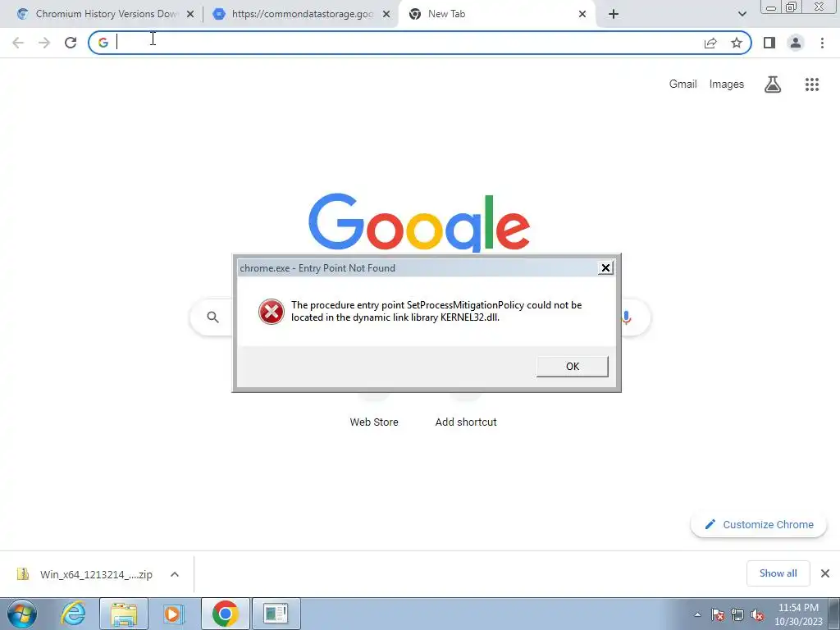This screenshot has width=840, height=630.
Task: Open Windows Explorer folder from taskbar
Action: tap(124, 614)
